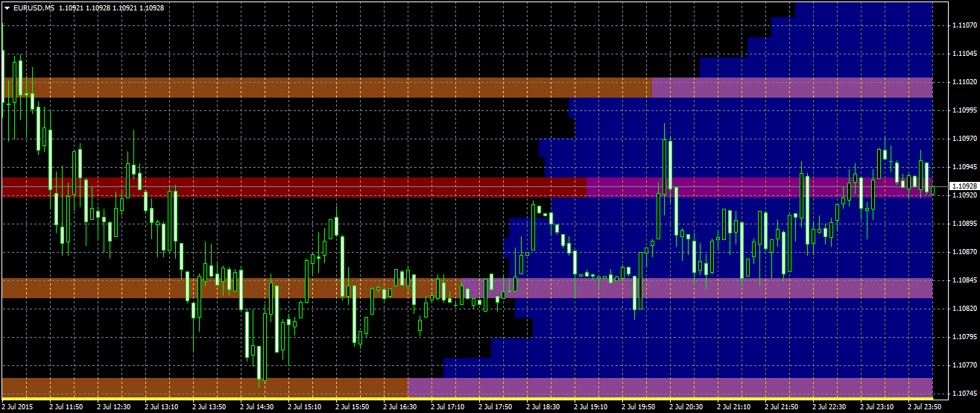Click the 1.10870 price scale label
This screenshot has width=980, height=413.
click(x=964, y=252)
